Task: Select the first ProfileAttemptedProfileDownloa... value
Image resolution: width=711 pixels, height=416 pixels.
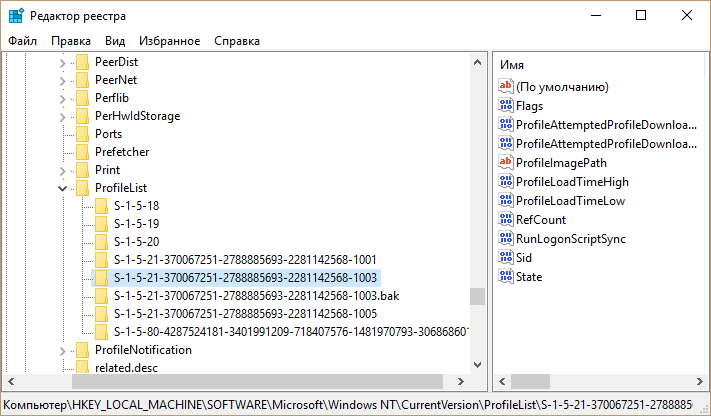Action: 606,124
